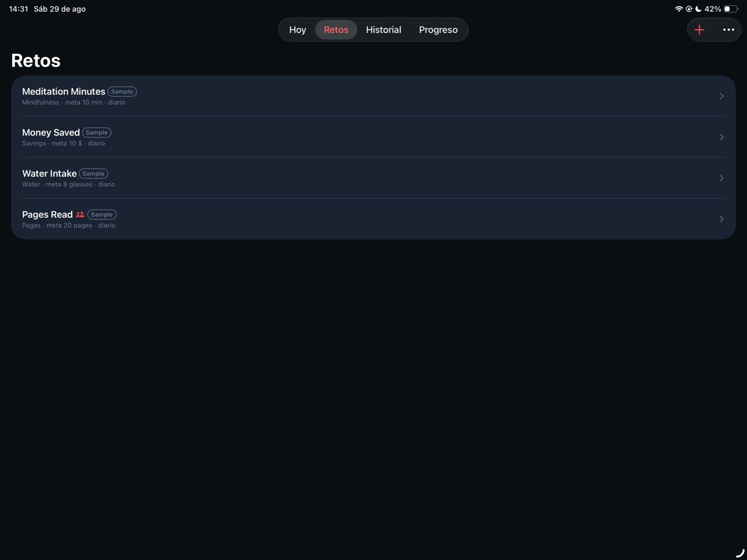Open Pages Read using its chevron
Viewport: 747px width, 560px height.
[x=722, y=219]
